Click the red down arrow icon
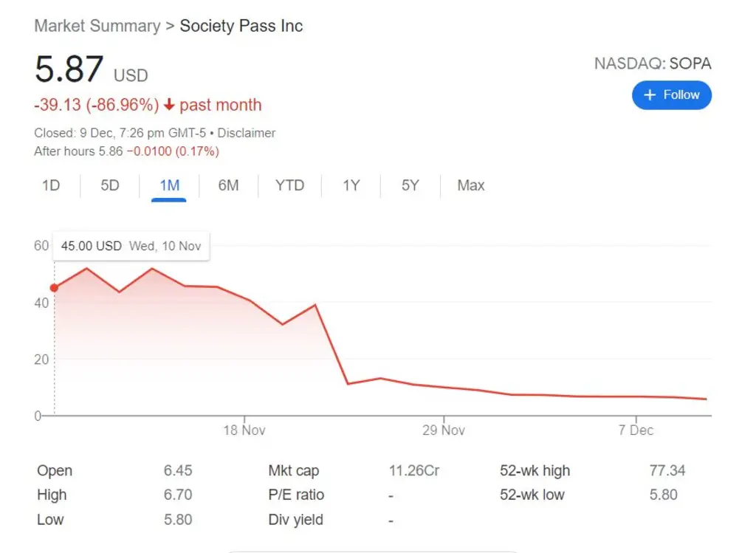Screen dimensions: 756x553 tap(169, 105)
